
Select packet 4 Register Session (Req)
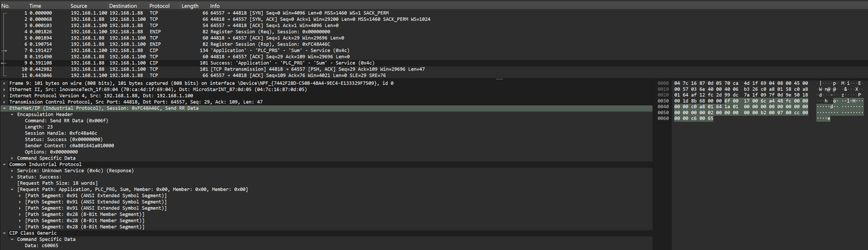click(x=434, y=32)
